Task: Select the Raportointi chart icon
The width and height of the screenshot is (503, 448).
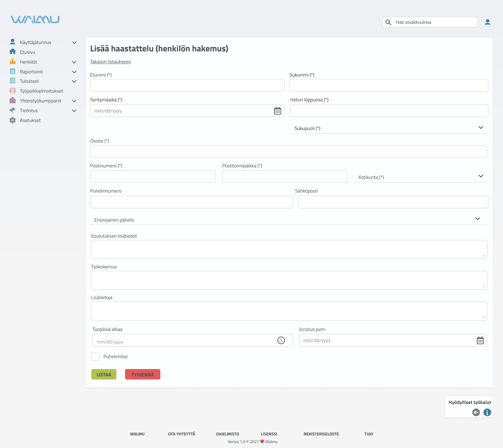Action: coord(13,71)
